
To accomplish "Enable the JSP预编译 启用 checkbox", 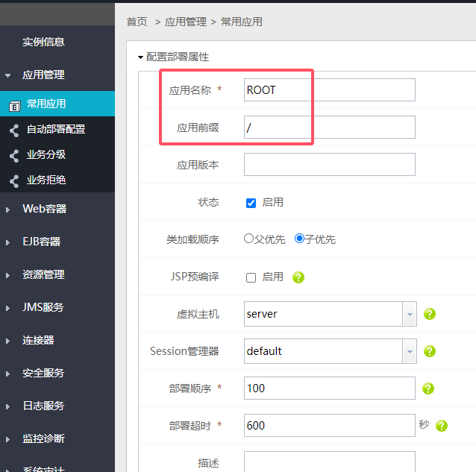I will (251, 277).
